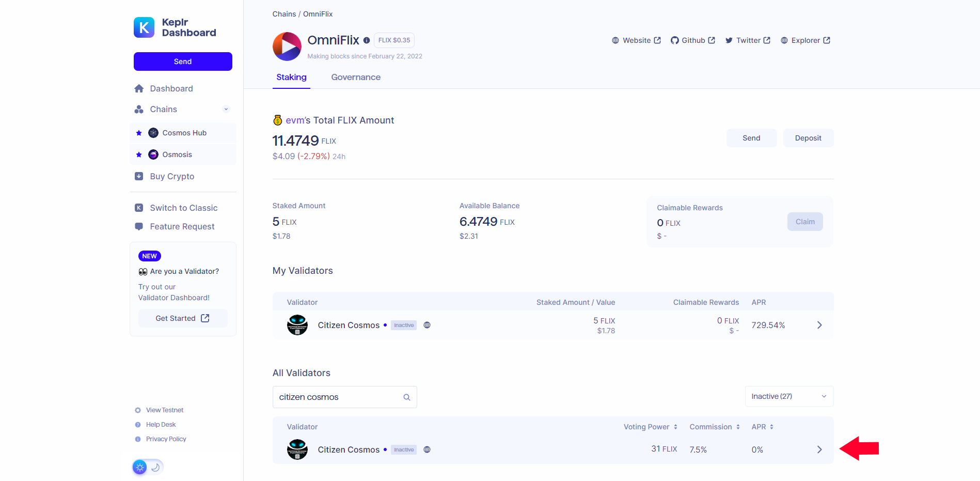Click the search magnifier icon
The height and width of the screenshot is (481, 980).
tap(407, 397)
